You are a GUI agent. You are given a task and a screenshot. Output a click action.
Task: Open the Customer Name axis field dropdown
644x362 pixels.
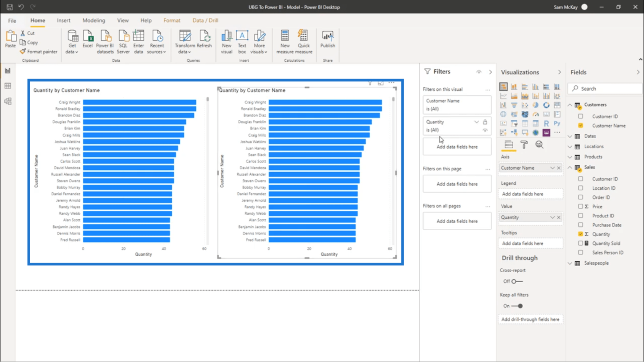pyautogui.click(x=552, y=168)
